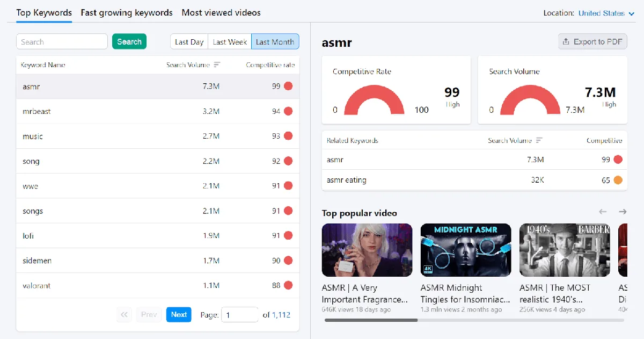The height and width of the screenshot is (339, 644).
Task: Select the valorant keyword row
Action: (158, 285)
